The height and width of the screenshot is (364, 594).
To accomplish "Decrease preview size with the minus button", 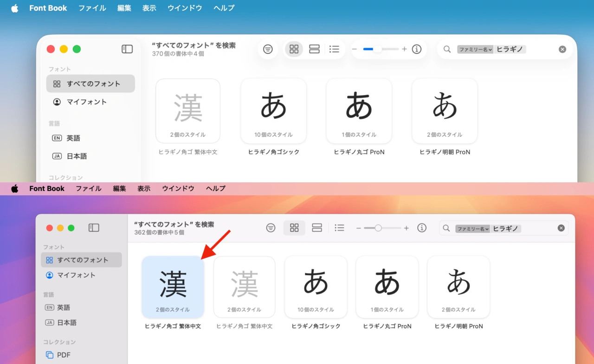I will 354,49.
